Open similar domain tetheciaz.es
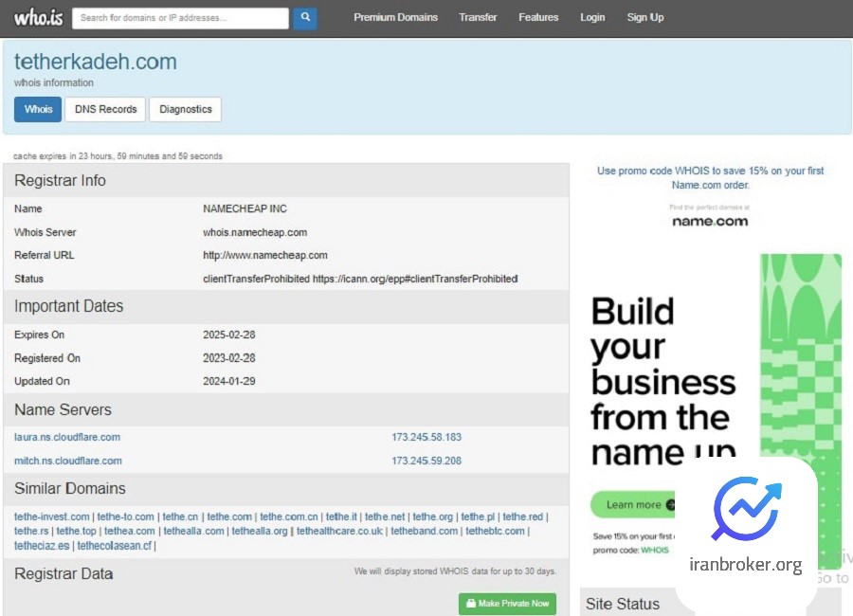The image size is (853, 616). point(42,545)
